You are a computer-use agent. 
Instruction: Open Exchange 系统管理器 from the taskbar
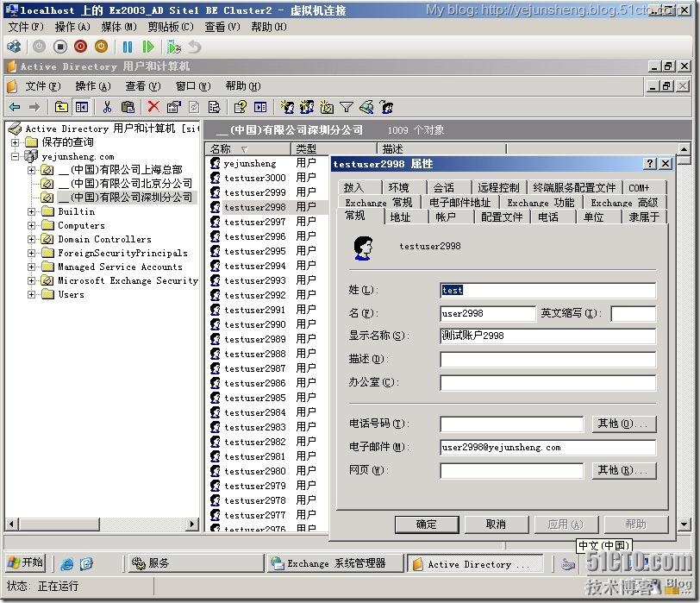334,563
